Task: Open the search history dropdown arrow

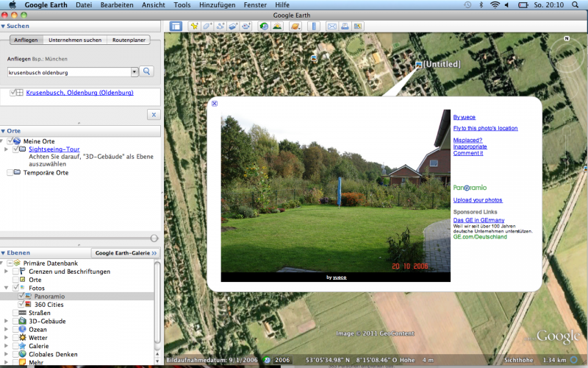Action: (135, 71)
